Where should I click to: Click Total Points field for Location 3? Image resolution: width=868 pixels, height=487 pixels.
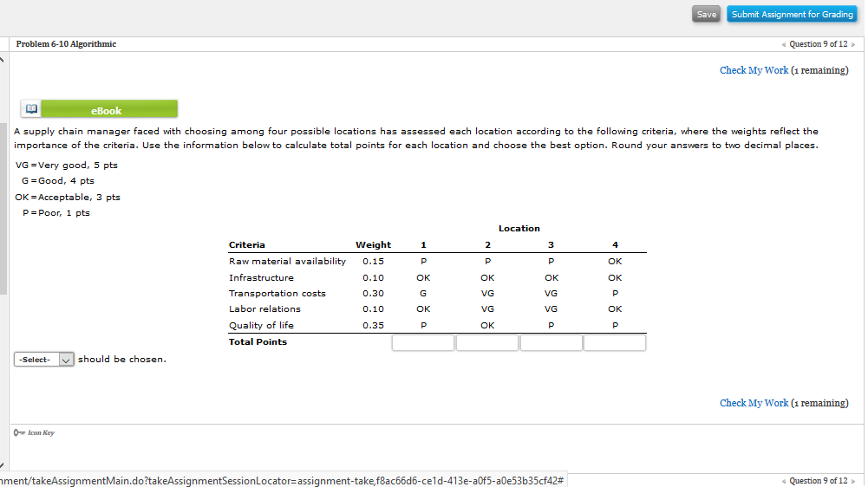[x=551, y=342]
